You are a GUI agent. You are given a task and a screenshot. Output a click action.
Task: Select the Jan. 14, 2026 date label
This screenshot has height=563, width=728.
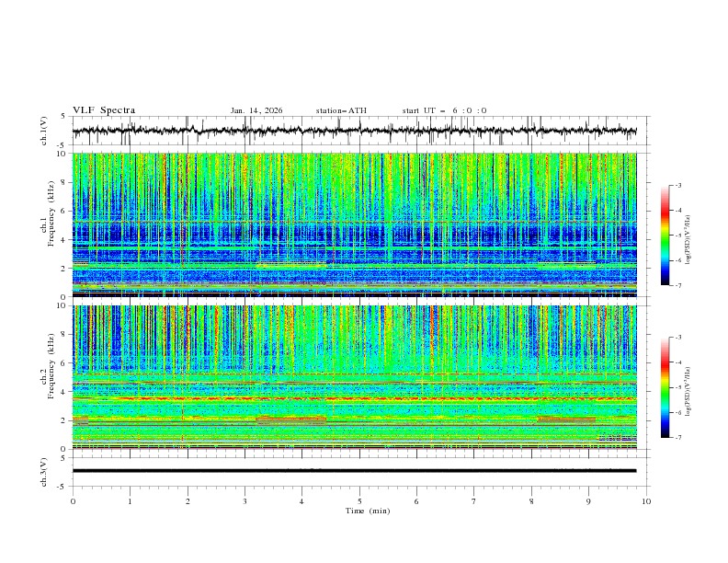[256, 110]
